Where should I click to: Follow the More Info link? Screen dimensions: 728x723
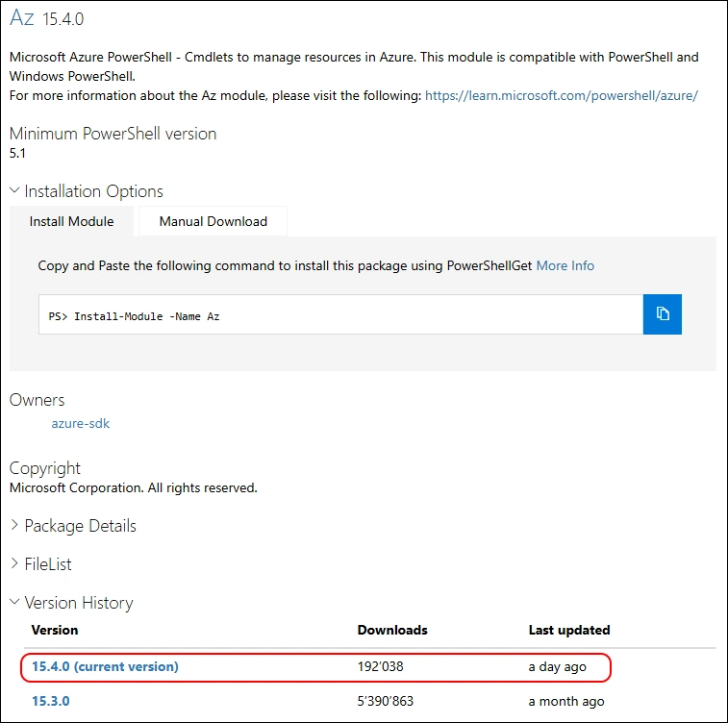click(x=565, y=265)
